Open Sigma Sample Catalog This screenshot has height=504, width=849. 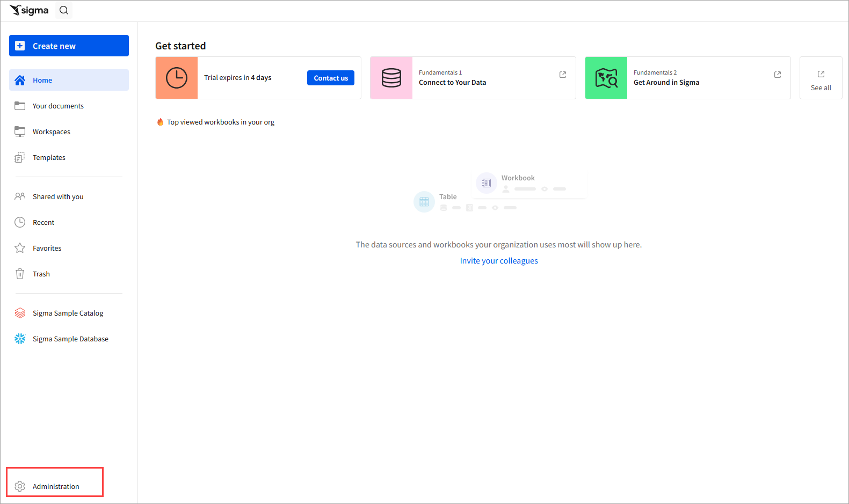pyautogui.click(x=69, y=313)
